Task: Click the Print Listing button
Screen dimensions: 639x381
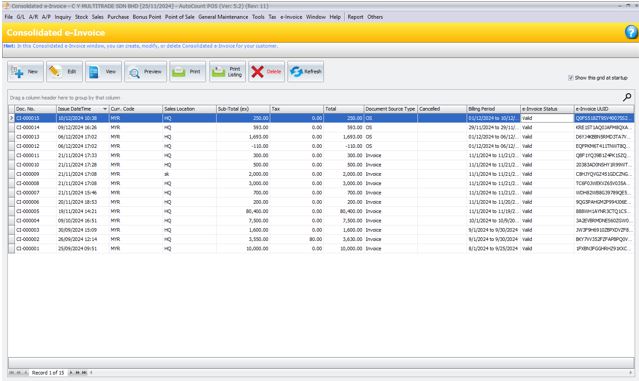Action: [227, 72]
